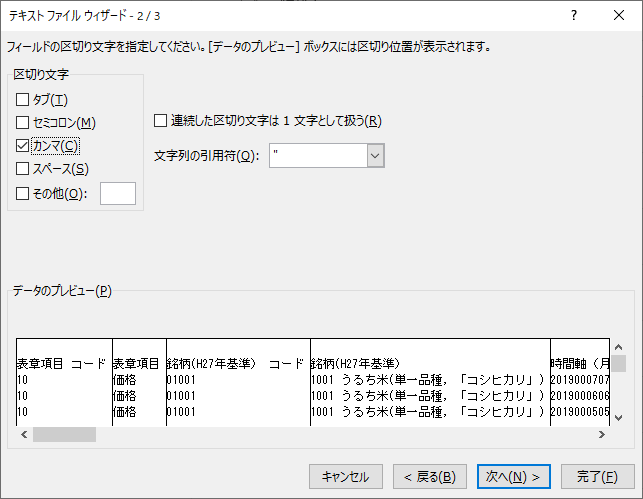Click the その他 custom delimiter text box
The image size is (643, 499).
pyautogui.click(x=118, y=193)
